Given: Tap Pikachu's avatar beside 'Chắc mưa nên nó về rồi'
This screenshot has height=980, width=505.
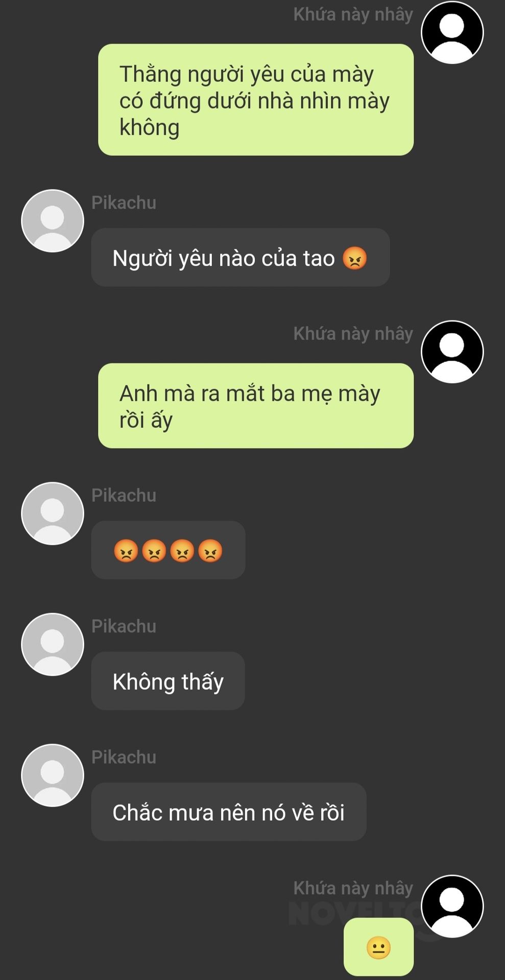Looking at the screenshot, I should [52, 775].
